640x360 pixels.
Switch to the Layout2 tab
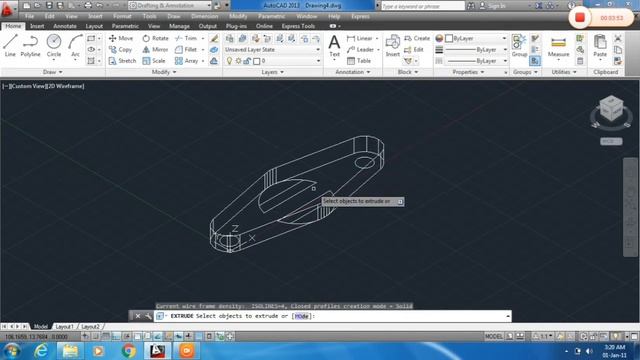90,327
